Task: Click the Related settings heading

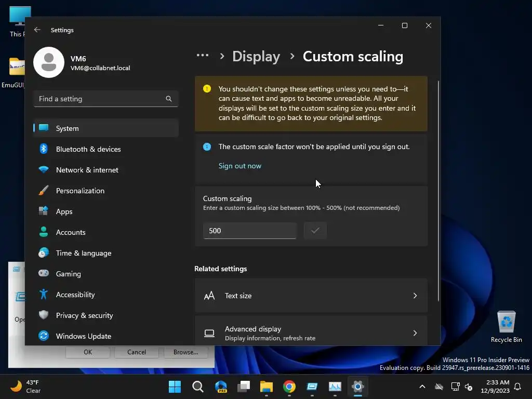Action: pyautogui.click(x=220, y=269)
